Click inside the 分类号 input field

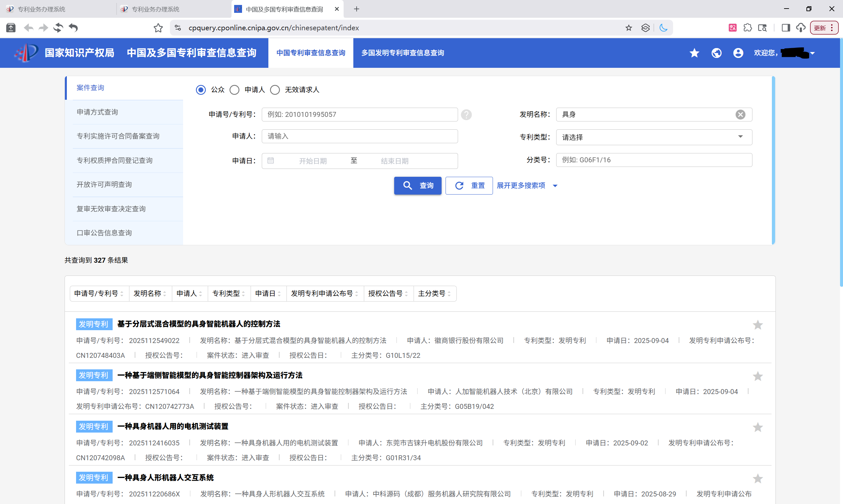pyautogui.click(x=653, y=160)
